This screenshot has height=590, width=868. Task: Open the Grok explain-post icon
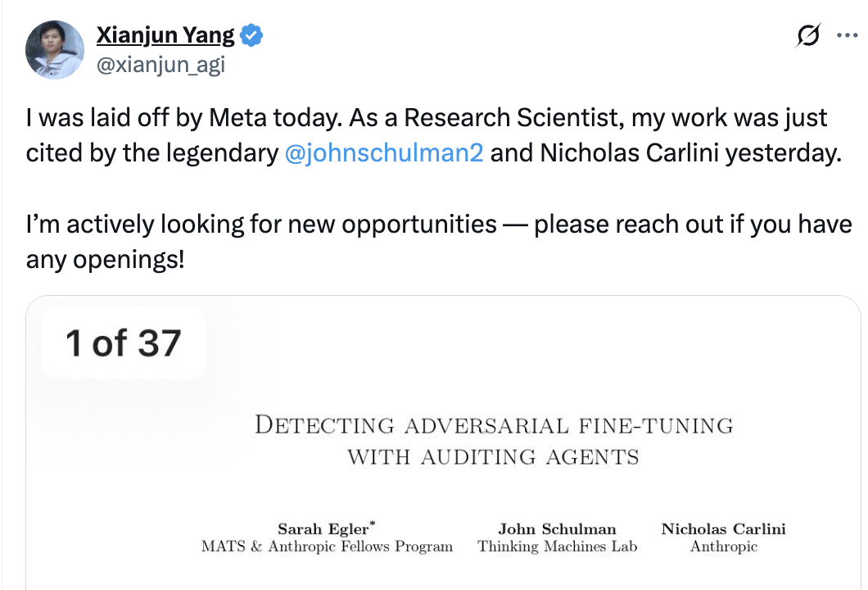(x=808, y=36)
